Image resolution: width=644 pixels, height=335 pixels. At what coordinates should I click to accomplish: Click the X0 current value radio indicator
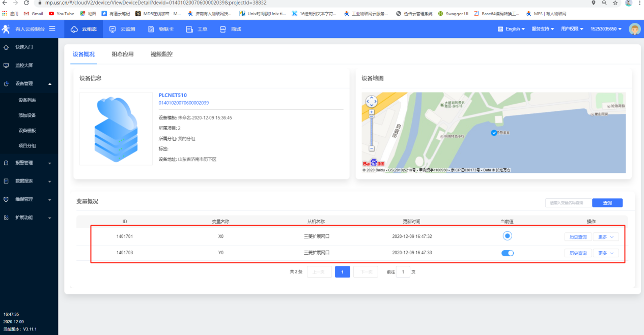point(508,236)
